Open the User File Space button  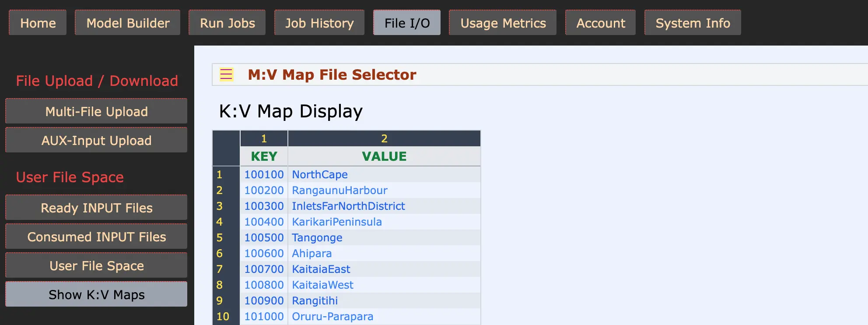point(96,265)
